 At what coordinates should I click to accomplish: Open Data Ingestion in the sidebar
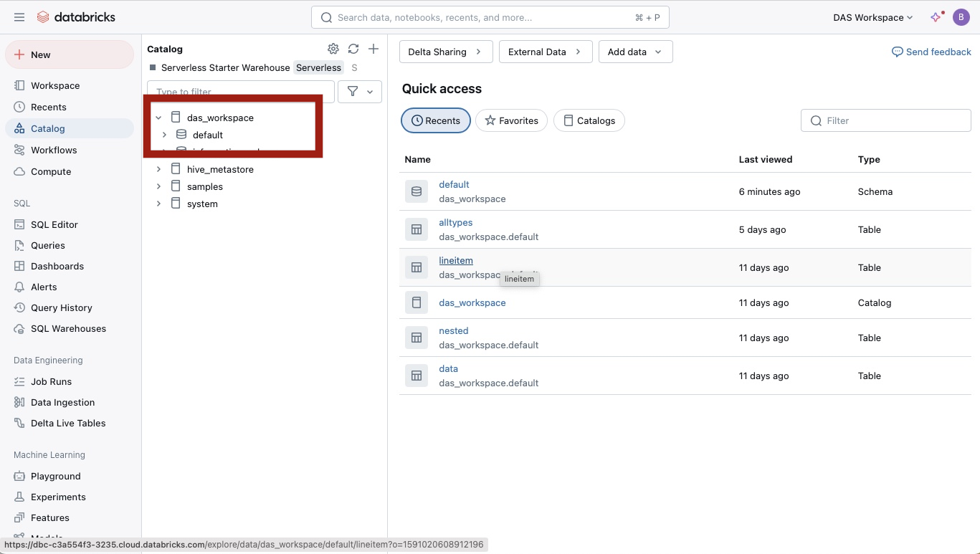point(70,402)
